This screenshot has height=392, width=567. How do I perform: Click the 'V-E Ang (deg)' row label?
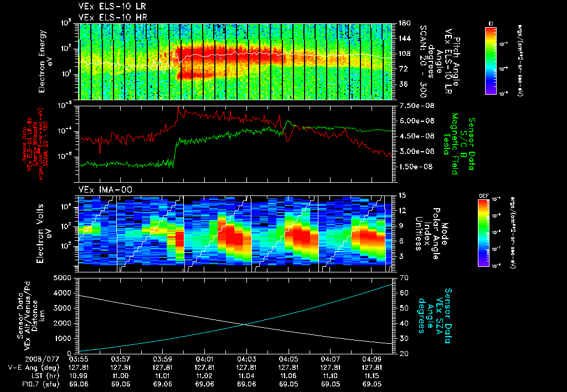(34, 368)
